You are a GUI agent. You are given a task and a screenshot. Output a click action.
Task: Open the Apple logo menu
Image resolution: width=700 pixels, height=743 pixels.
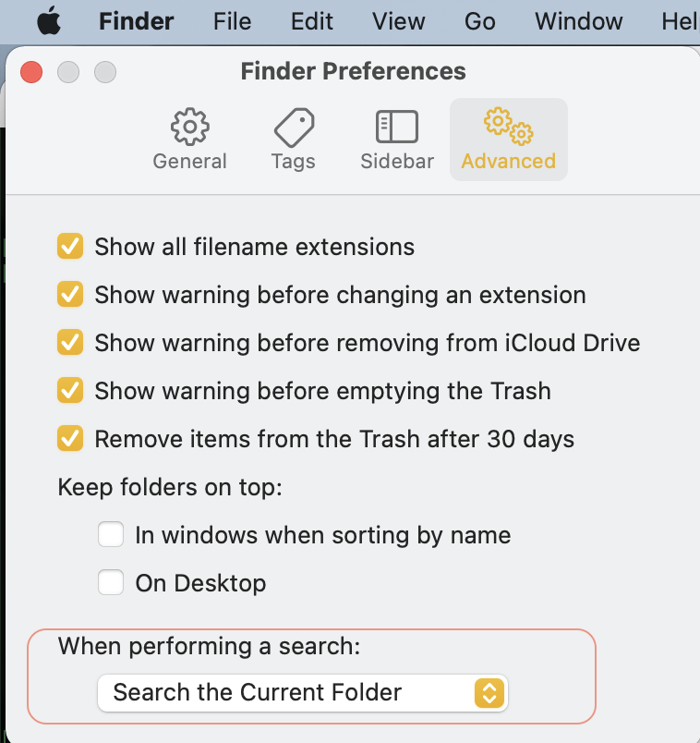[48, 21]
